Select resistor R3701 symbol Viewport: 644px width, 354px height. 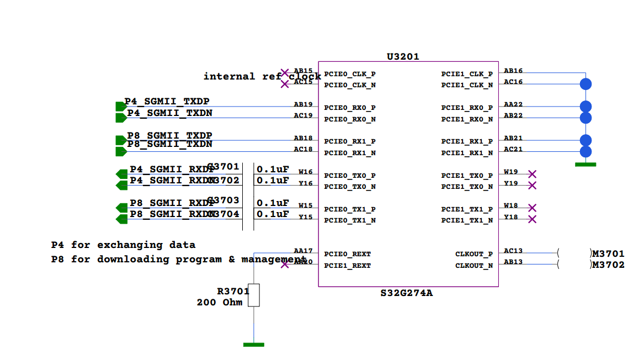point(254,294)
